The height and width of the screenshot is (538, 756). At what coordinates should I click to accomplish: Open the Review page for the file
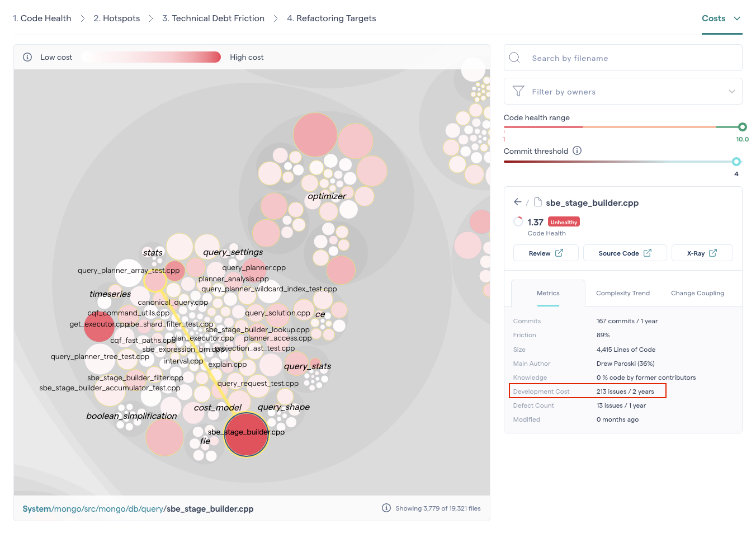545,252
